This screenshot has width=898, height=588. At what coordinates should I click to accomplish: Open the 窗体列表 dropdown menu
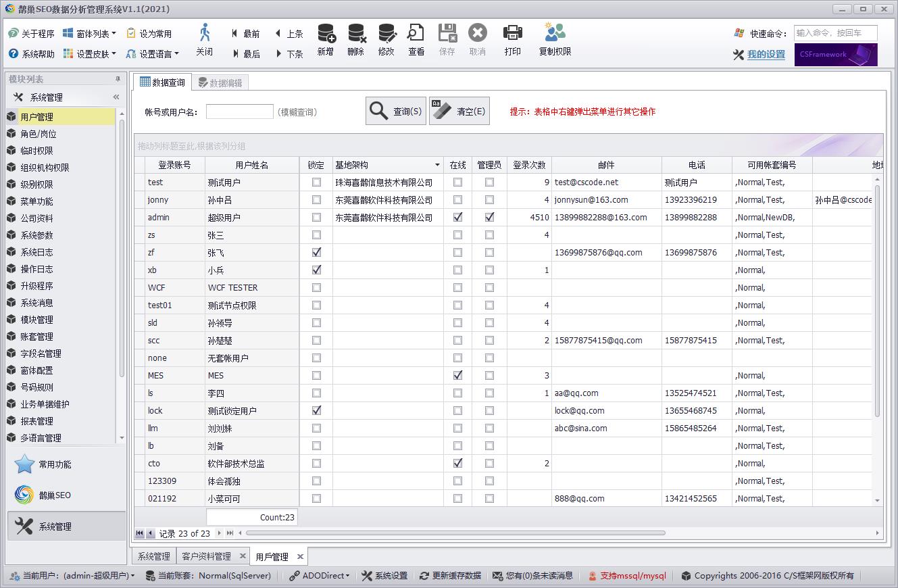click(89, 33)
